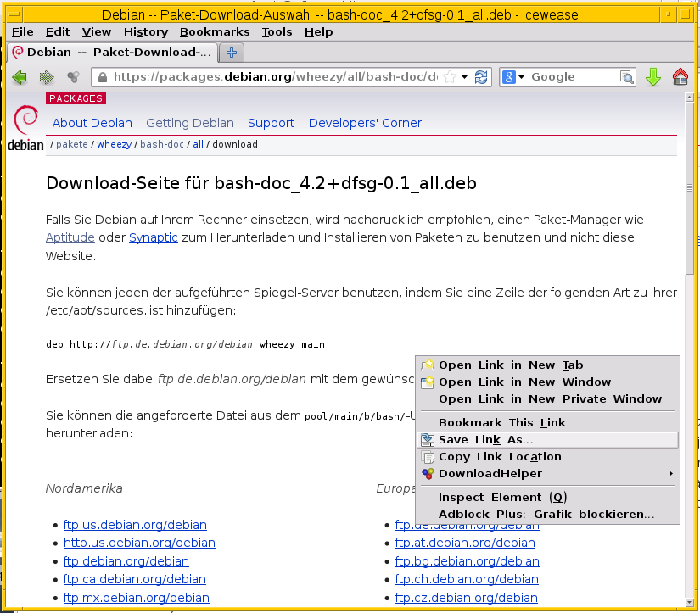The width and height of the screenshot is (700, 613).
Task: Click the red PACKAGES banner icon
Action: point(75,98)
